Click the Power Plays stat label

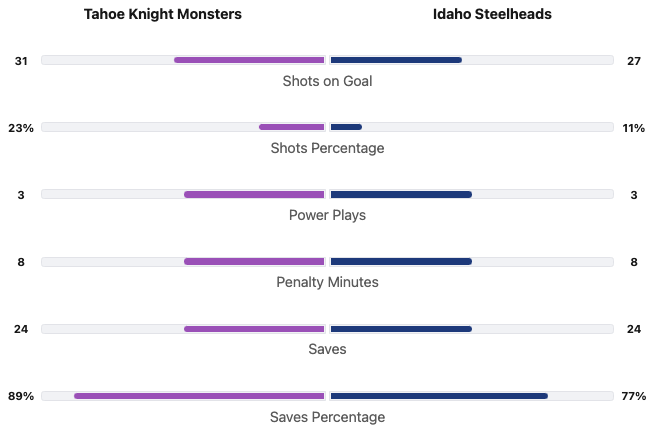click(x=327, y=215)
